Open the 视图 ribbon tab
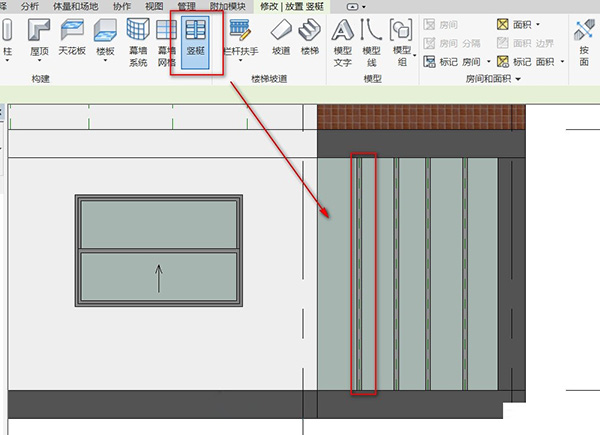Viewport: 600px width, 435px height. pos(154,6)
